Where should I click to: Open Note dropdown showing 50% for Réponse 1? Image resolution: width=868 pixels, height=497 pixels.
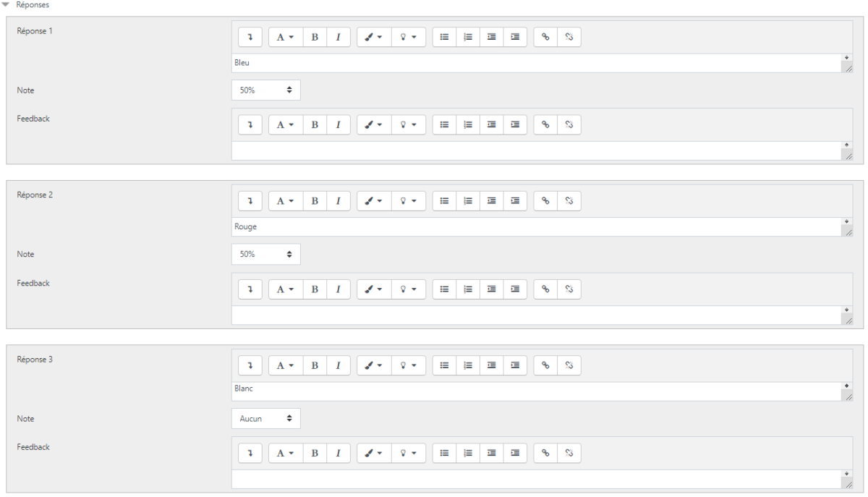click(265, 90)
